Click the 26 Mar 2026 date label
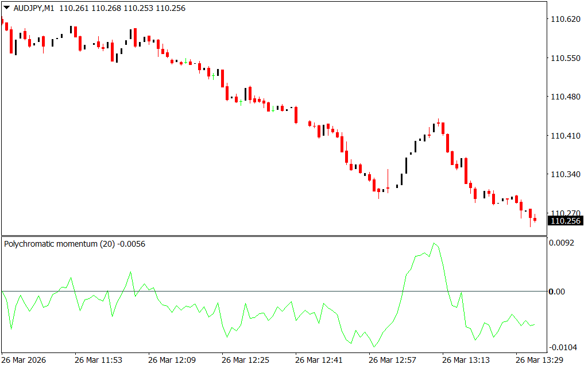 pyautogui.click(x=23, y=360)
